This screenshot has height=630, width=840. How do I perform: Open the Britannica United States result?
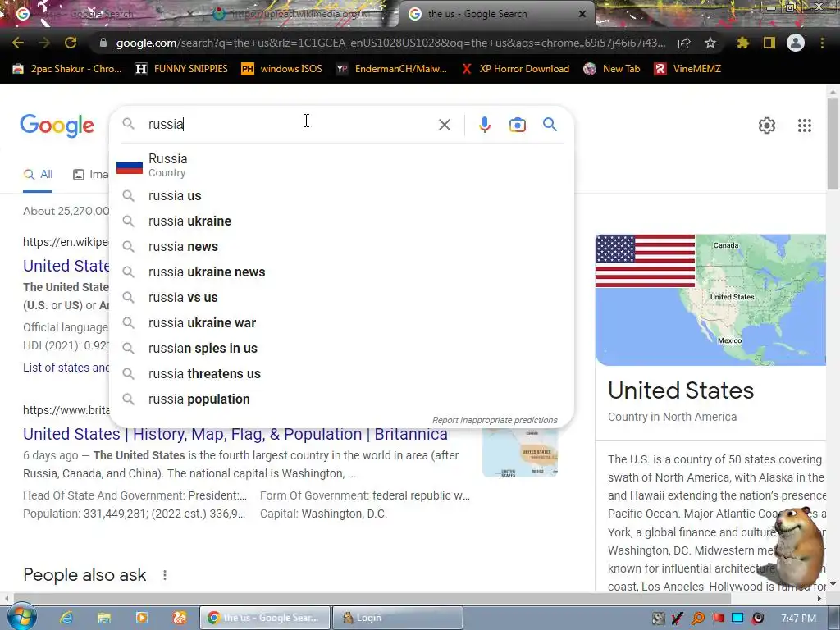[235, 434]
